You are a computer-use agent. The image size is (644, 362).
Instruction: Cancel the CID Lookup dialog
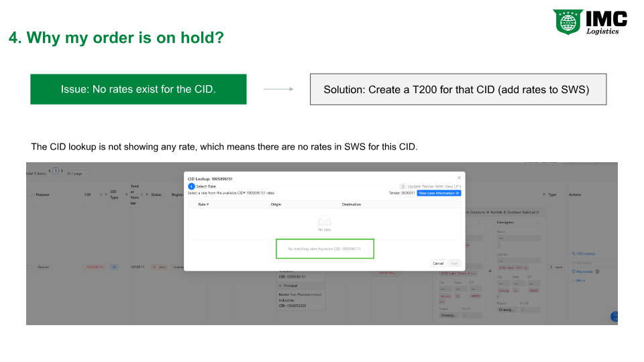(438, 263)
